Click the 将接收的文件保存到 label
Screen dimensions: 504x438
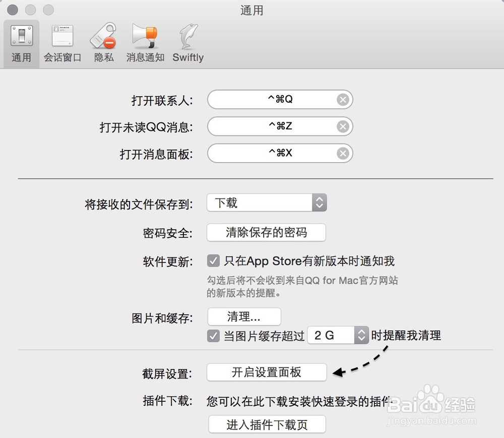click(139, 204)
